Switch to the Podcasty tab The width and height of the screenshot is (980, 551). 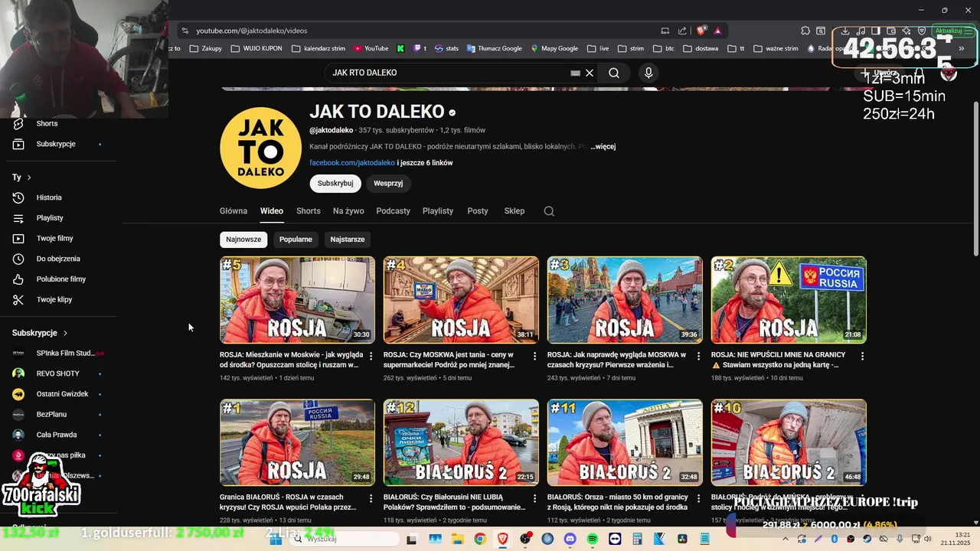[394, 211]
